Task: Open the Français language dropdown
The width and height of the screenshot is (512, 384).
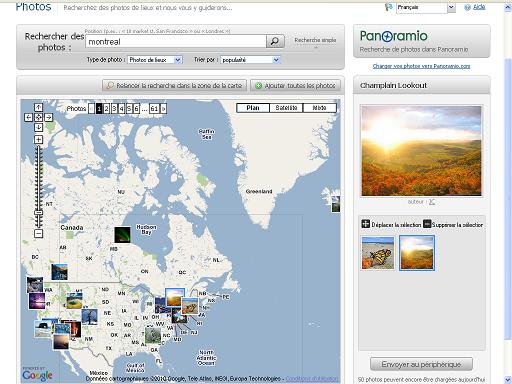Action: [x=426, y=7]
